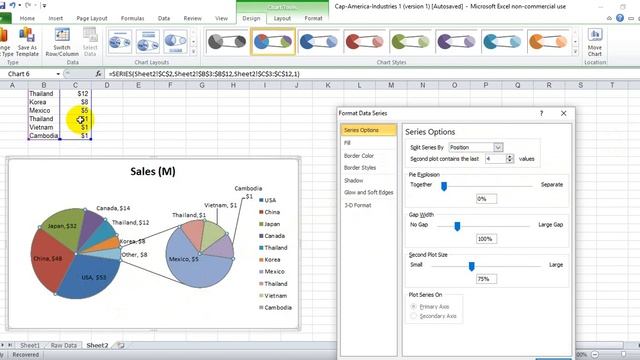Choose second chart layout thumbnail
The width and height of the screenshot is (640, 360).
(x=148, y=42)
